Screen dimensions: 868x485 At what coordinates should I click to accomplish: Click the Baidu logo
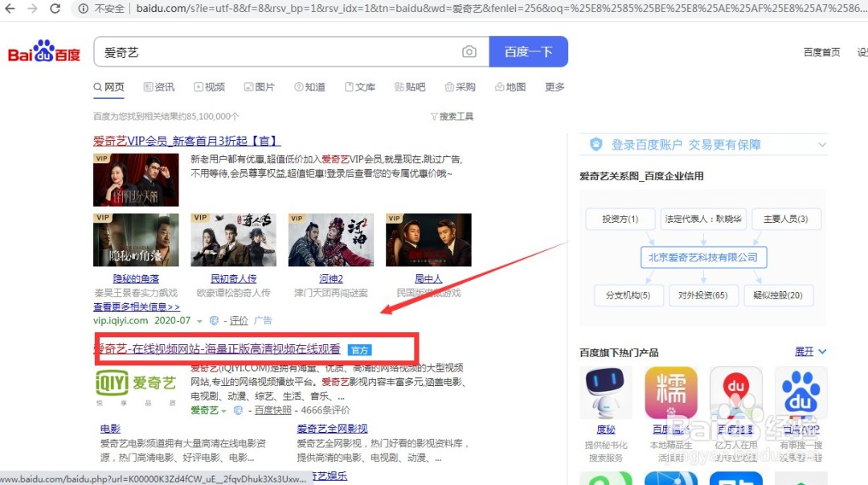[43, 51]
